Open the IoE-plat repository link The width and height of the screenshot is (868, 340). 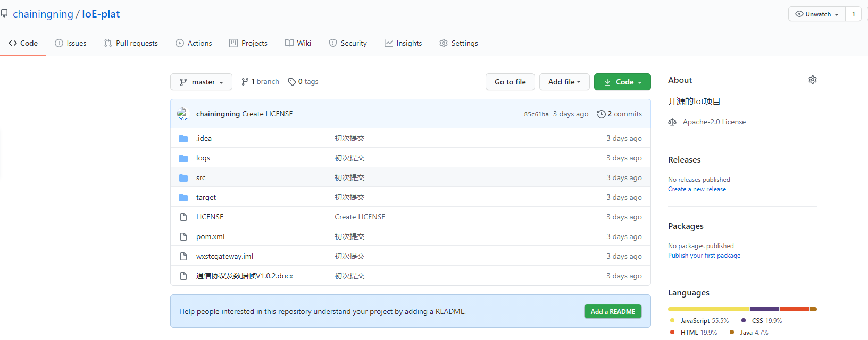[101, 14]
